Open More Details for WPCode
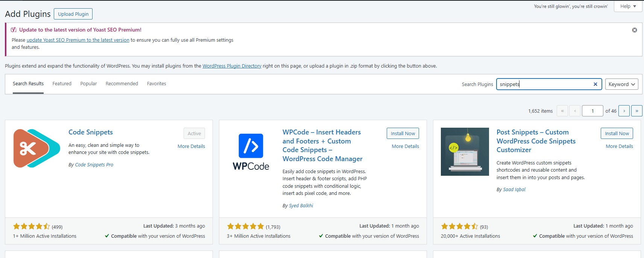 coord(405,146)
